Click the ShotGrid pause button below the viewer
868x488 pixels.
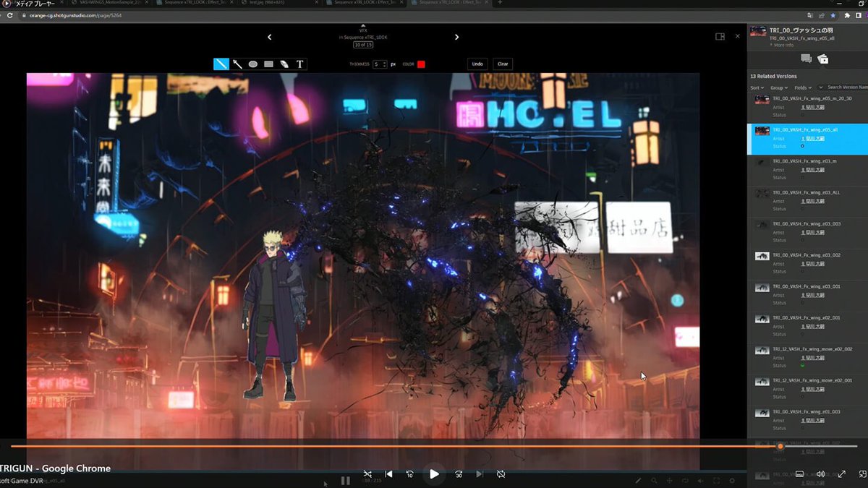click(x=346, y=481)
